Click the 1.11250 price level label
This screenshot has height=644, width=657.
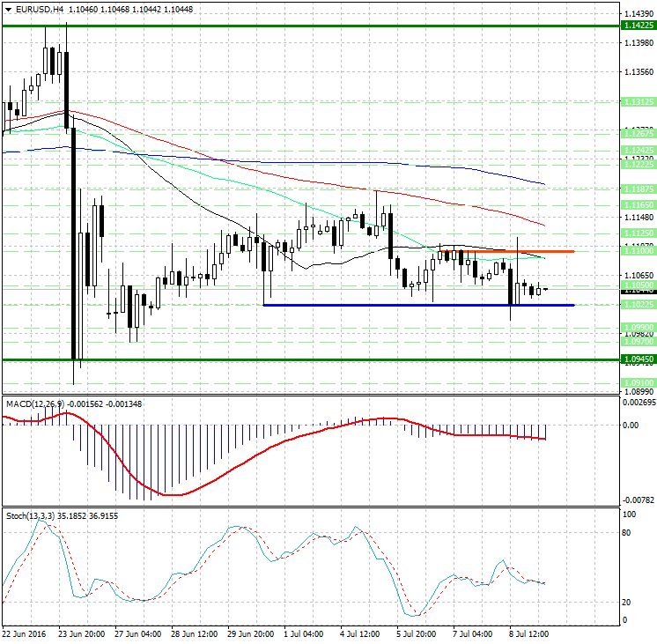tap(639, 233)
